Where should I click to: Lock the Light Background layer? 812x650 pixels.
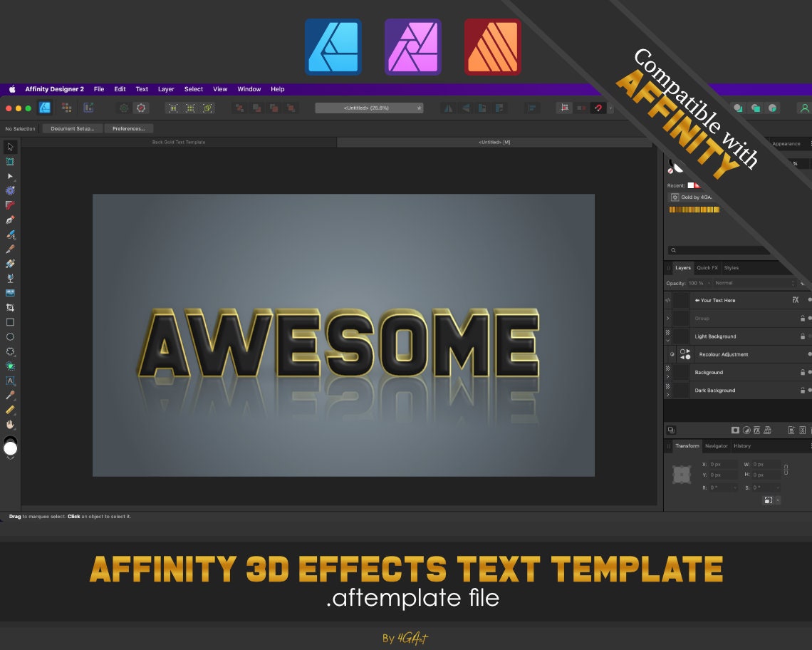click(x=802, y=336)
